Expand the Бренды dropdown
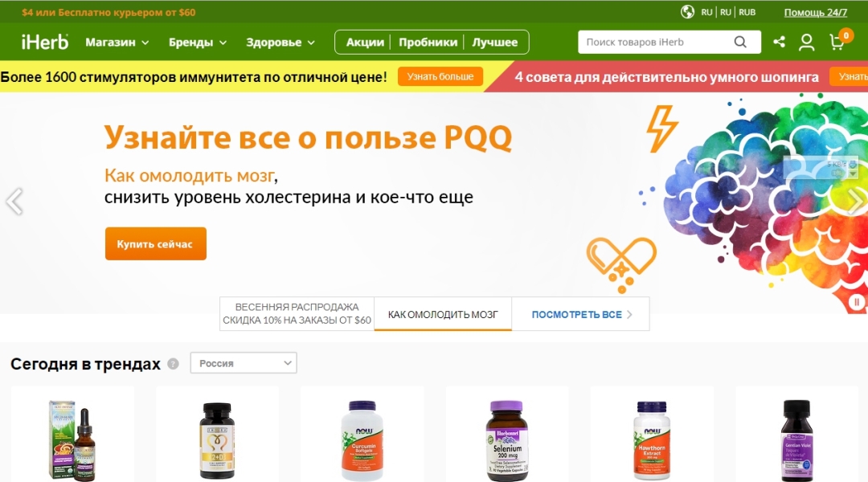The height and width of the screenshot is (482, 868). (198, 42)
